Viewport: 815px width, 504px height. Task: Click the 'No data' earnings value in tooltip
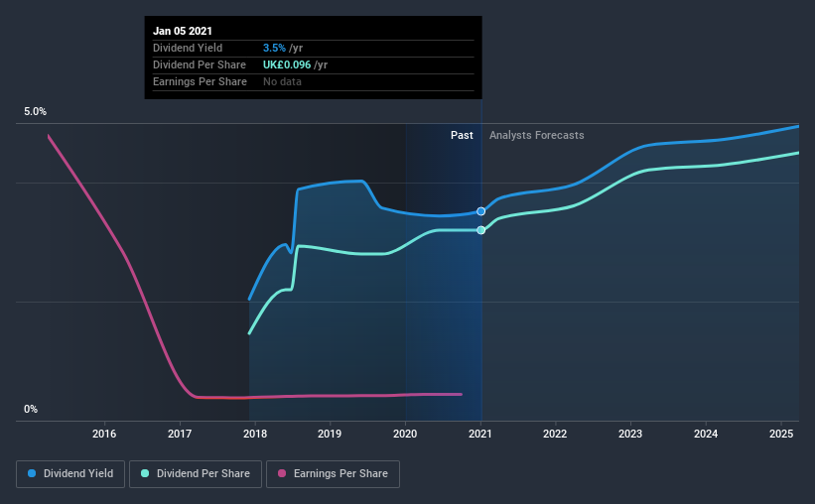click(x=282, y=81)
